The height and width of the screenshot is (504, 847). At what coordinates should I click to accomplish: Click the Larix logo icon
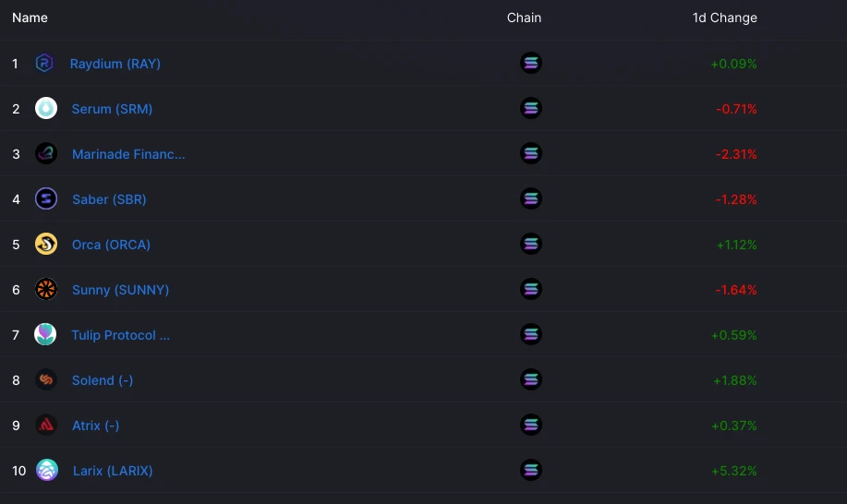click(x=47, y=470)
